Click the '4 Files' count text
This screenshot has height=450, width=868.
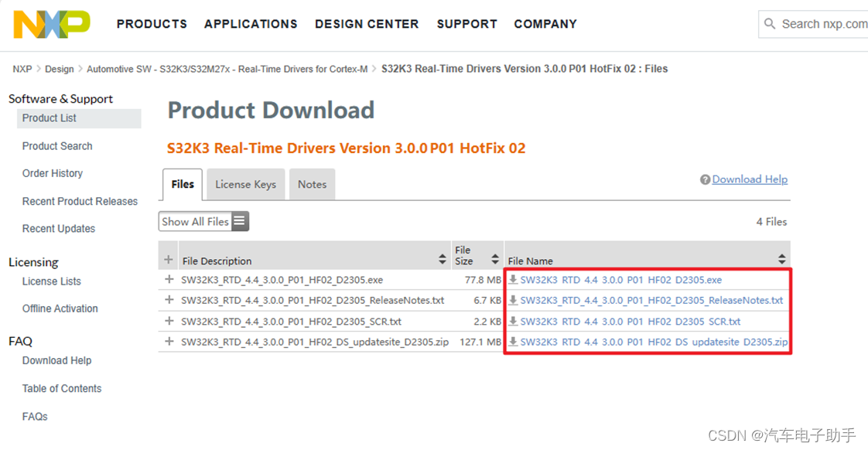(771, 221)
